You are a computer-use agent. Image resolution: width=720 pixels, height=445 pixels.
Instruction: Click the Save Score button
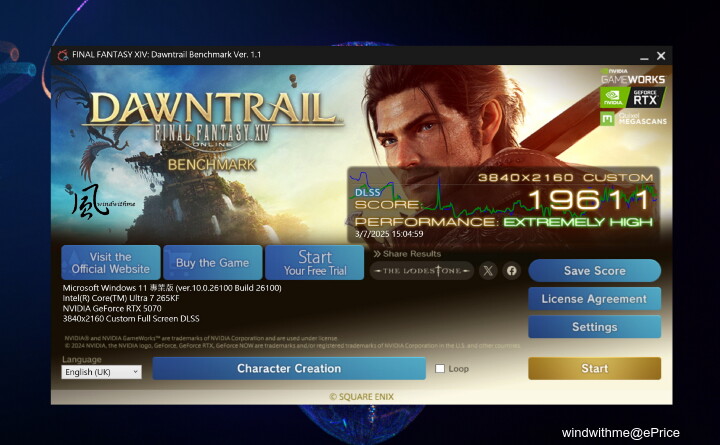tap(595, 270)
